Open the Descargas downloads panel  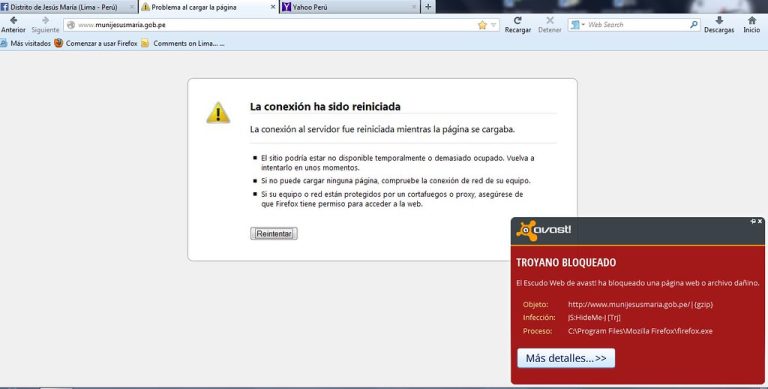point(719,24)
